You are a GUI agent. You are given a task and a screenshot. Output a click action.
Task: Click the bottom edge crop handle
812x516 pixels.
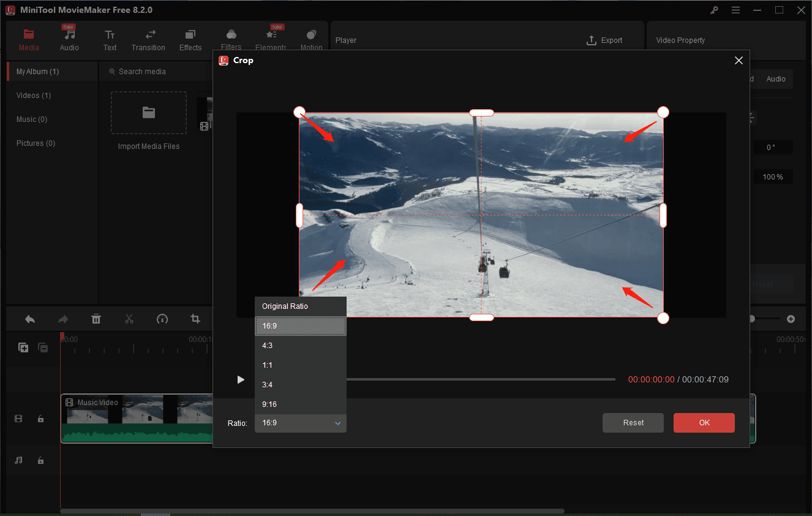tap(481, 317)
